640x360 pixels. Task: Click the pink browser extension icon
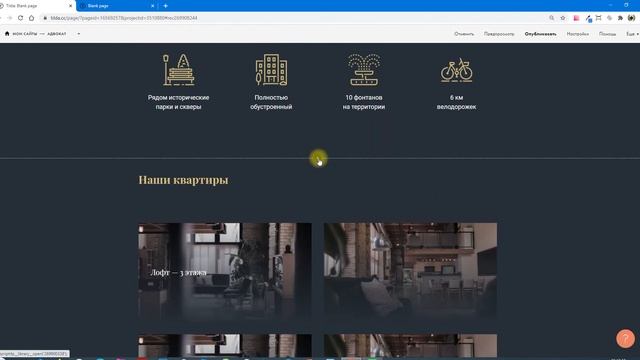(576, 18)
